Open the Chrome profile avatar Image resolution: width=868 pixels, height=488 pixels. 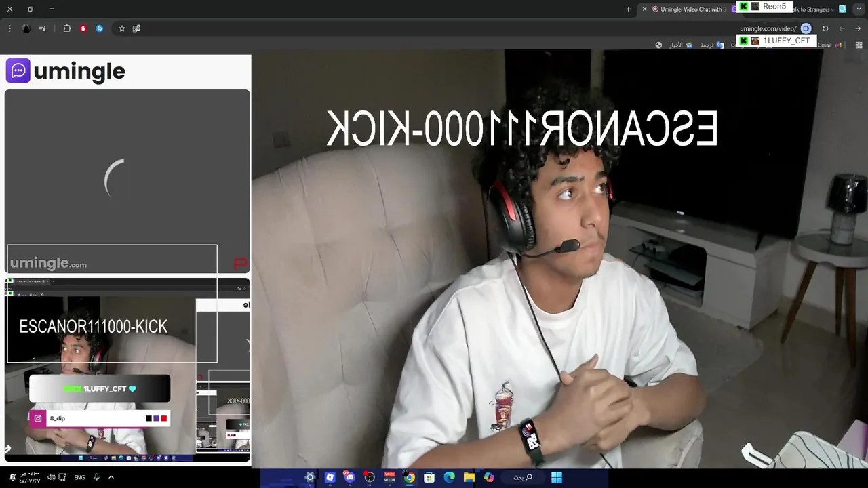coord(26,28)
